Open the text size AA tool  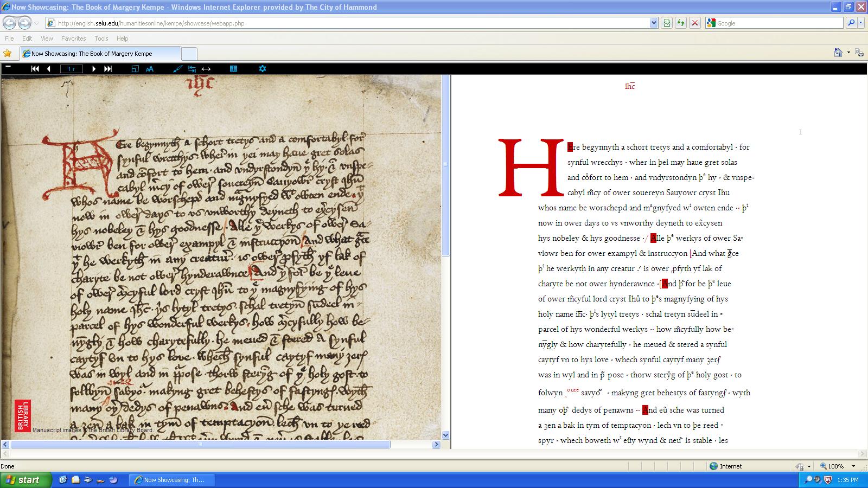point(150,69)
